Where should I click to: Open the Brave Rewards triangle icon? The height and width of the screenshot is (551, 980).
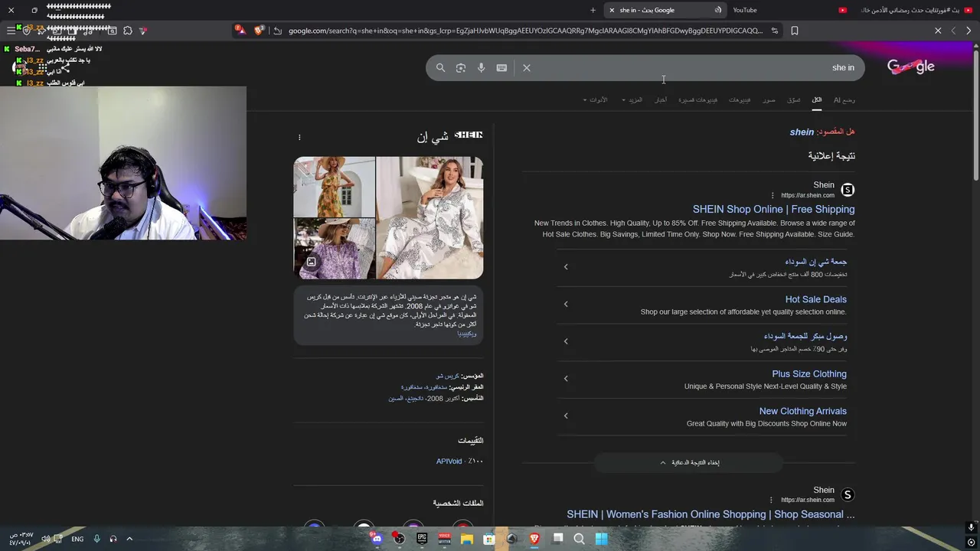(240, 30)
